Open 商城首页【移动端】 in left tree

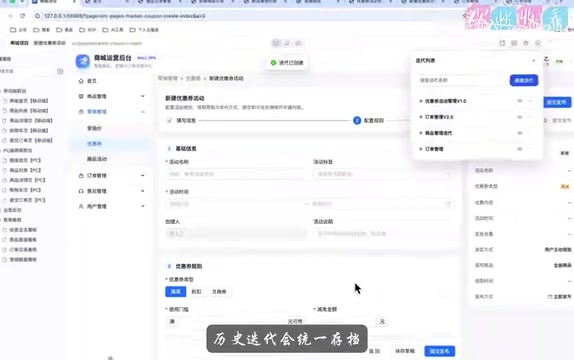click(x=29, y=101)
